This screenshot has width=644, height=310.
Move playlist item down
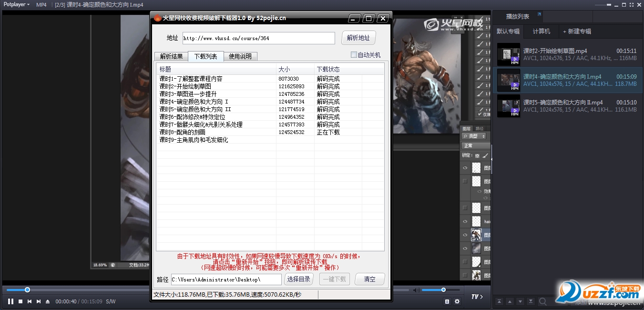point(519,301)
